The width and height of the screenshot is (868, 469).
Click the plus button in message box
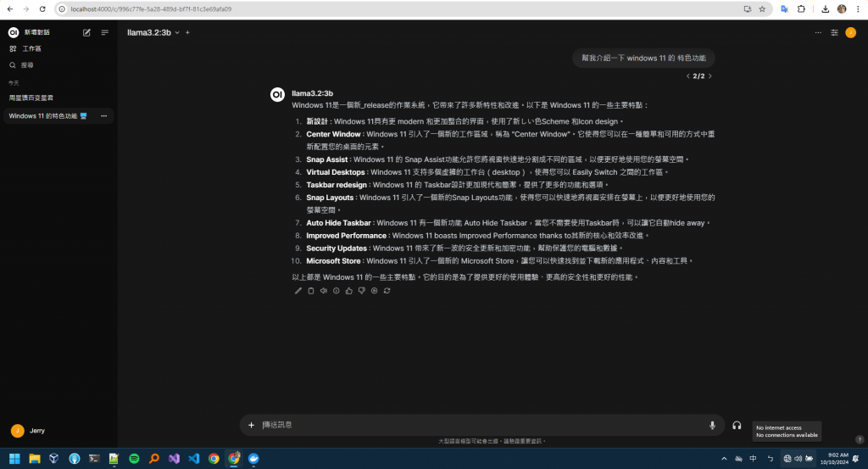coord(251,425)
